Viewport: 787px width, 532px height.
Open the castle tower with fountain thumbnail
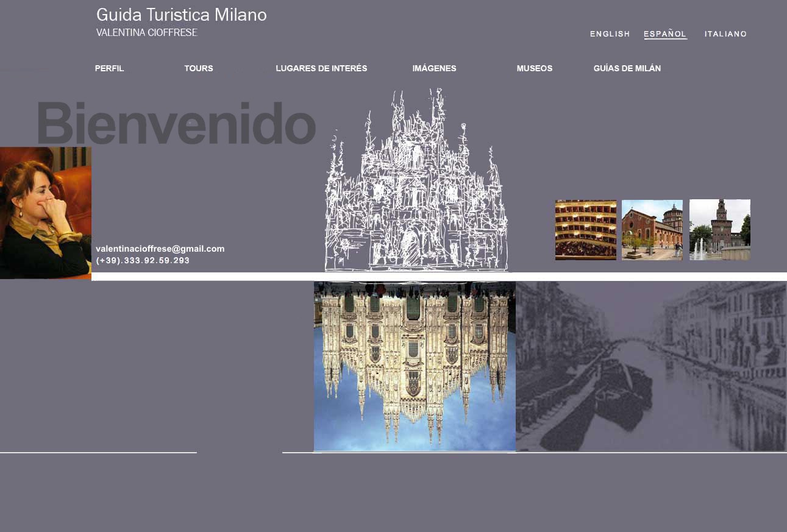pyautogui.click(x=720, y=230)
